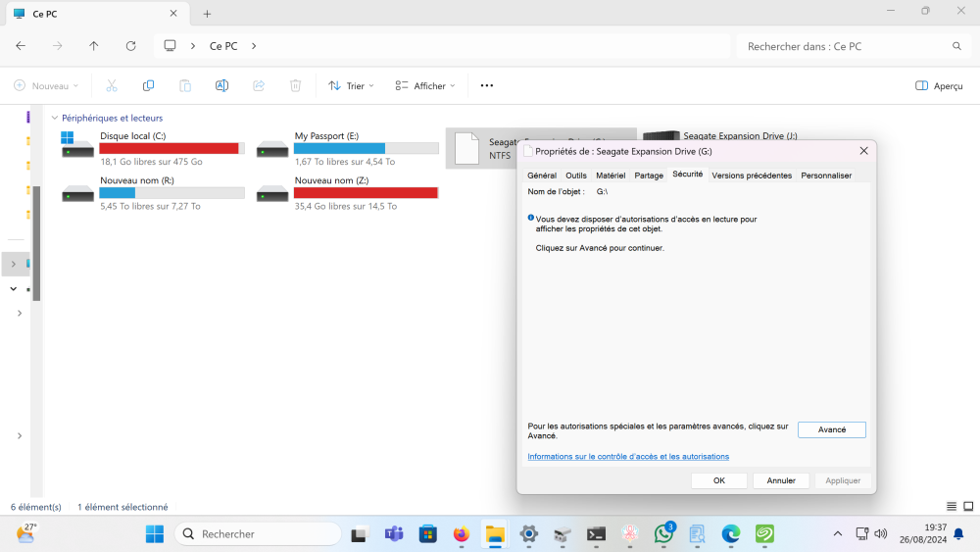Click the OK button in properties dialog
Viewport: 980px width, 552px height.
point(718,480)
